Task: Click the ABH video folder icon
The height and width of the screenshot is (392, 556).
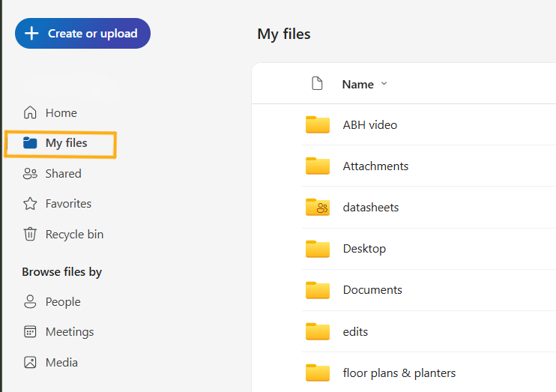Action: [x=318, y=124]
